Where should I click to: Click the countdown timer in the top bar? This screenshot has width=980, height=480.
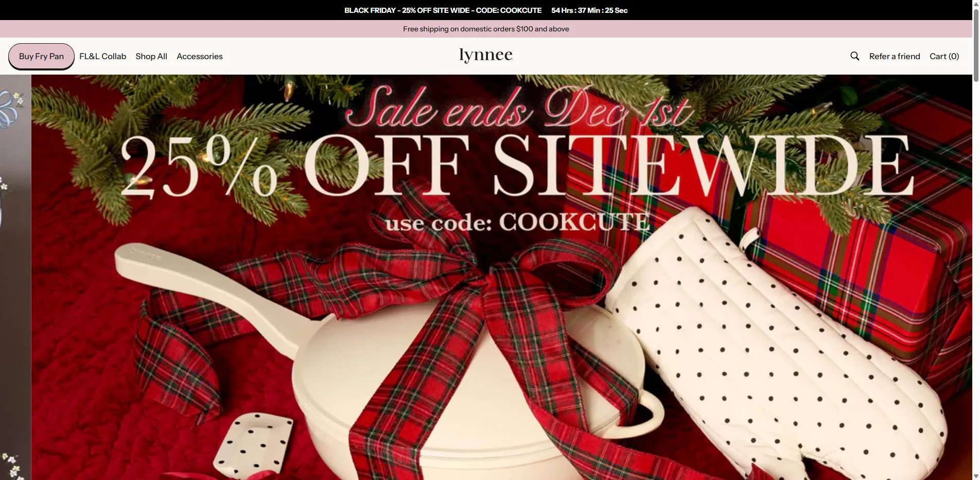point(589,10)
